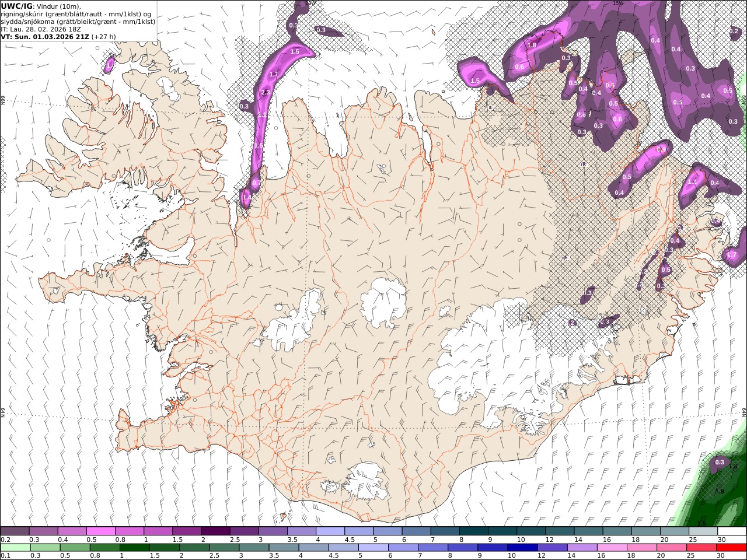
Task: Click the '2.3' snowfall value on the map
Action: (x=266, y=93)
